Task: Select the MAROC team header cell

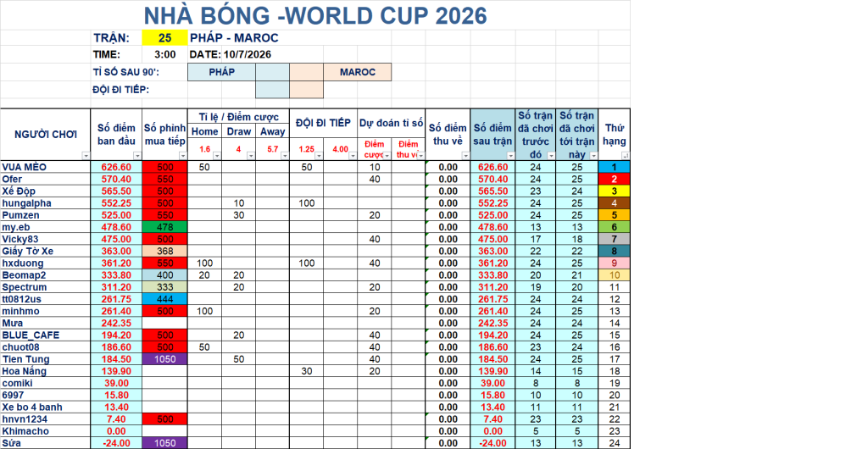Action: coord(358,72)
